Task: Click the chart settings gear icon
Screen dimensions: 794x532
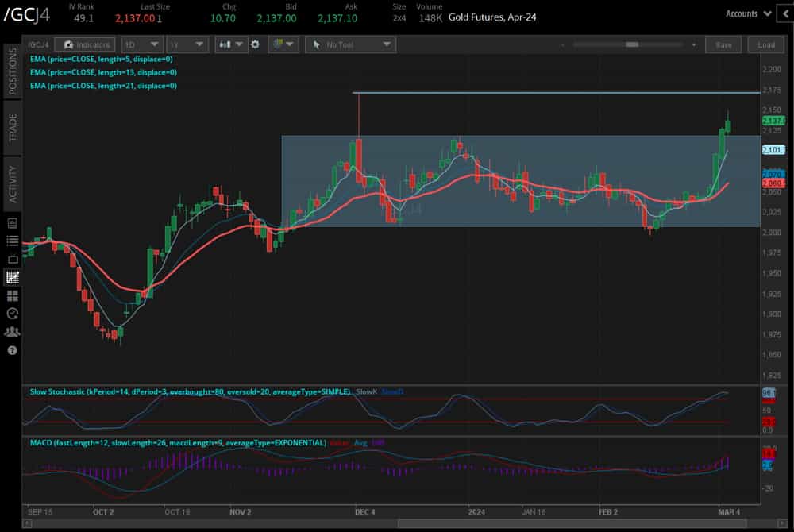Action: (x=255, y=45)
